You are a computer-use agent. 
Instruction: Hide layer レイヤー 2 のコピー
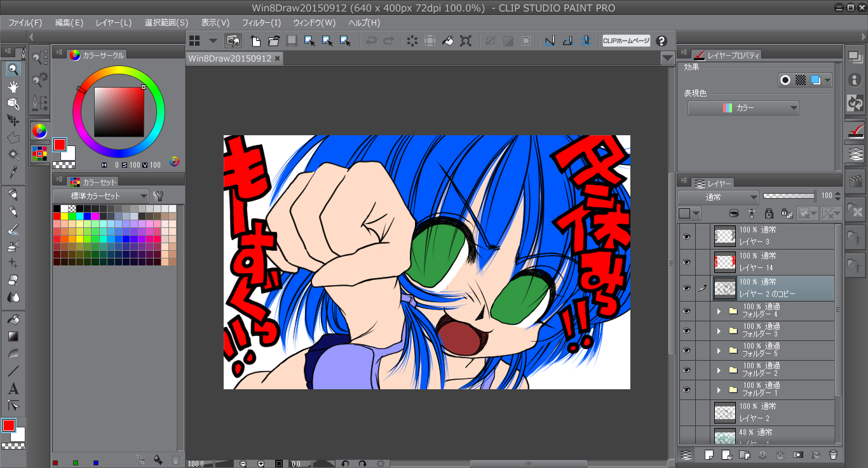[x=686, y=288]
